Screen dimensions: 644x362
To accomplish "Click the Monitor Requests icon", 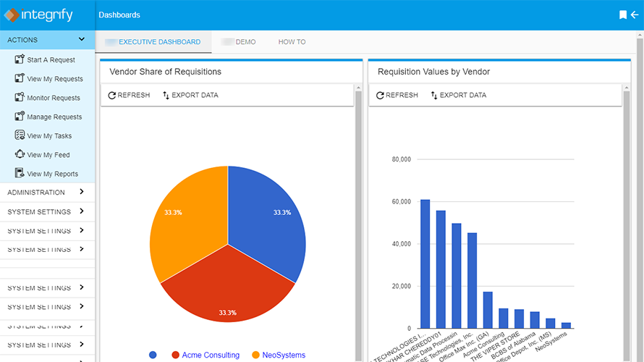I will coord(20,97).
